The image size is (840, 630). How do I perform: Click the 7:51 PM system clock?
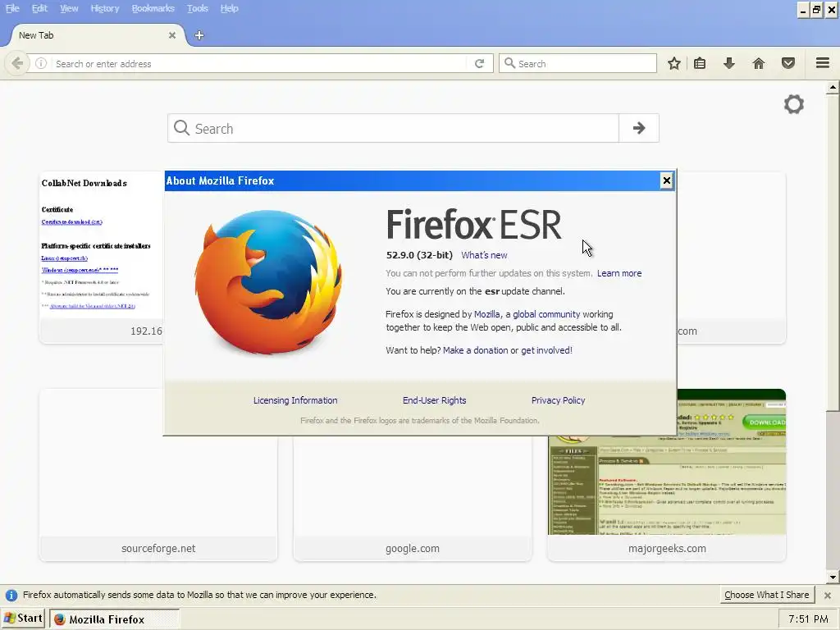pos(808,619)
